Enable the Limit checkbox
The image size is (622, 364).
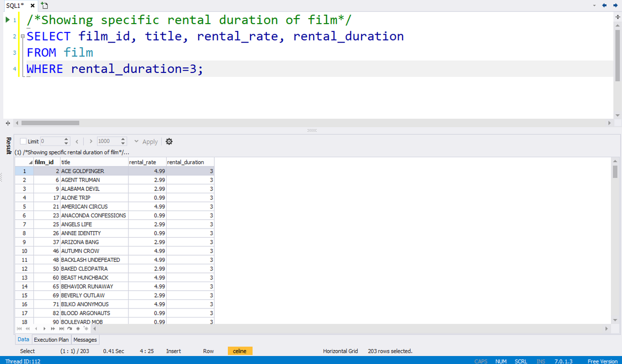[23, 141]
